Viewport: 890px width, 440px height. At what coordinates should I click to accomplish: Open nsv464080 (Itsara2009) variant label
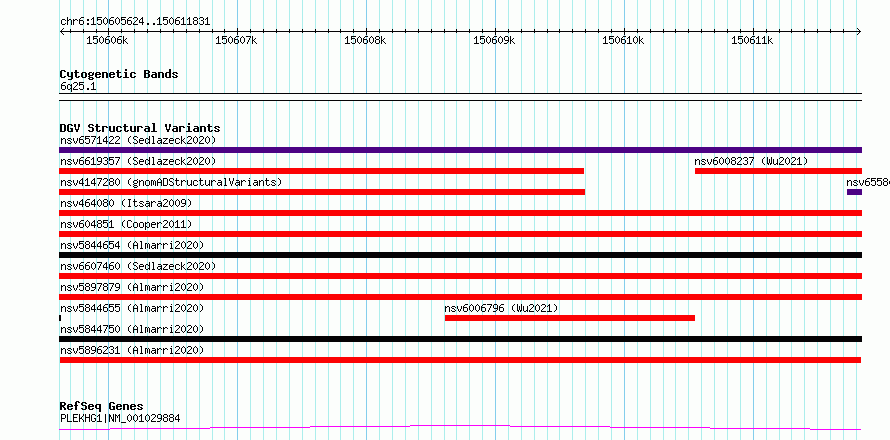click(x=126, y=203)
